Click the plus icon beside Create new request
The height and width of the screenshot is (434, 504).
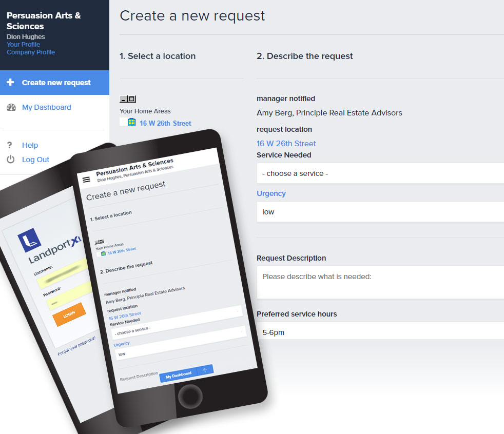(x=10, y=82)
